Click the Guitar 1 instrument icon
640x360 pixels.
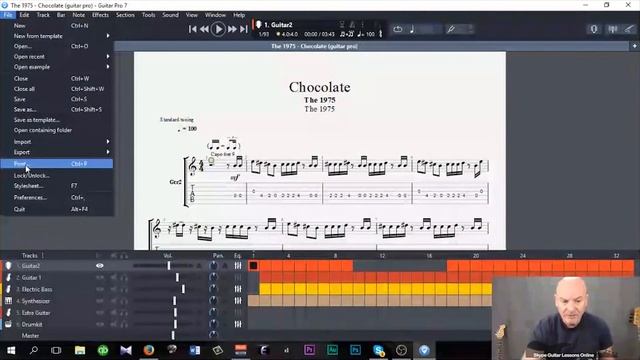8,278
